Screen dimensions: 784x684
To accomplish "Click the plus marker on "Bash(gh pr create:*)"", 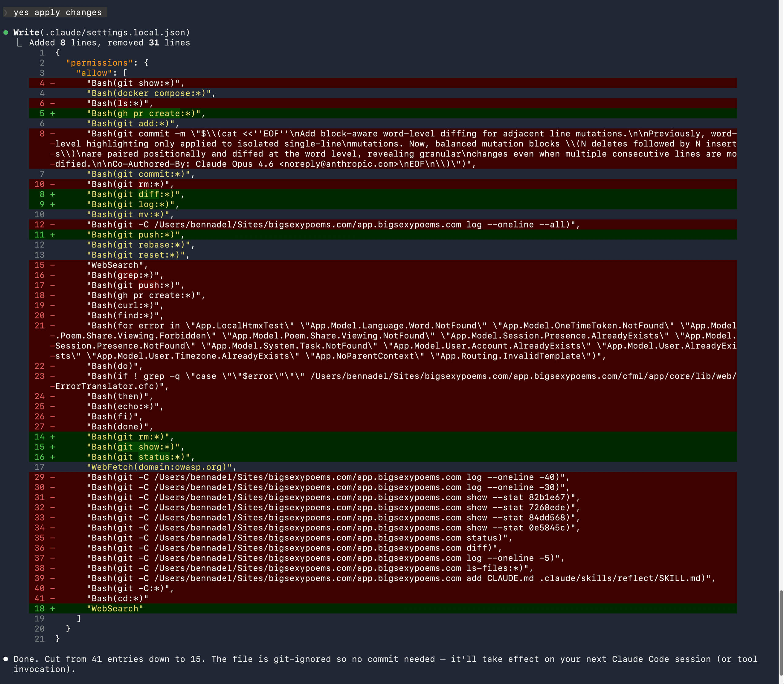I will [53, 113].
